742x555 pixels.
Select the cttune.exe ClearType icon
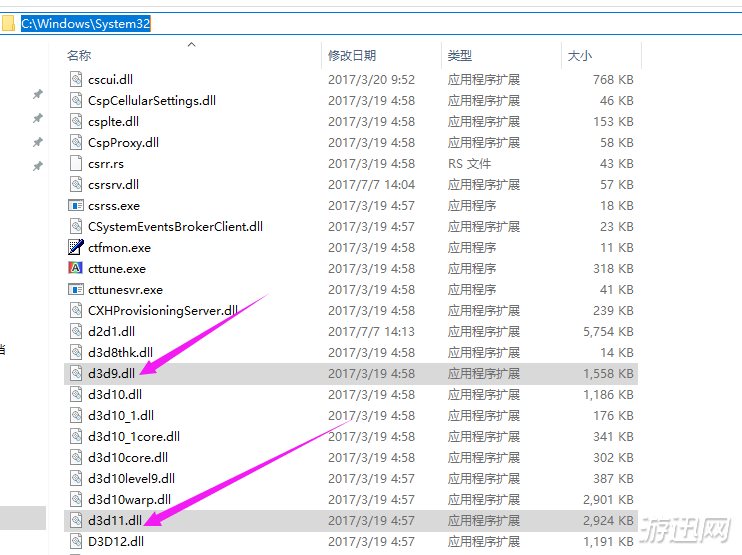click(76, 268)
